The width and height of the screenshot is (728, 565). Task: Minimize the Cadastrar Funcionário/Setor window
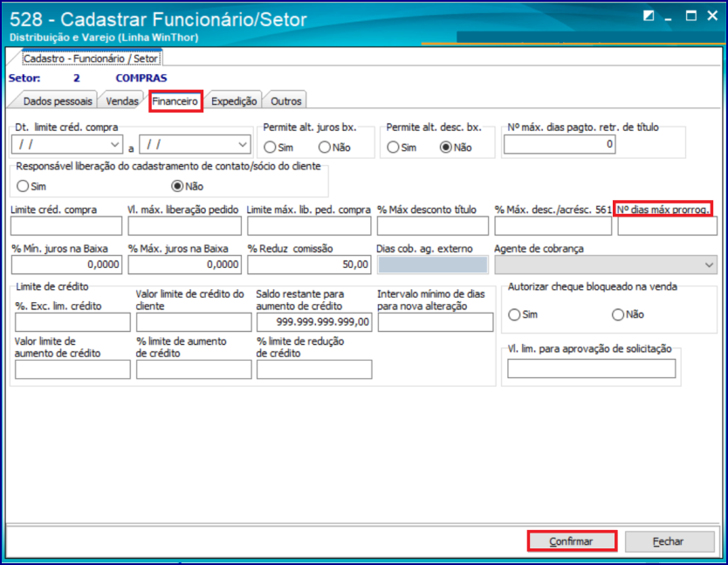[x=669, y=18]
